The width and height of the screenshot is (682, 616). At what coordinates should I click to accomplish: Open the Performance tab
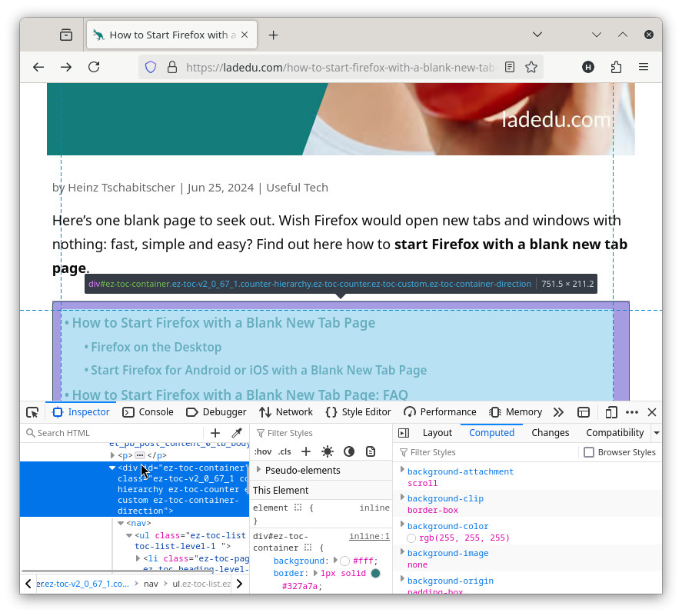click(x=440, y=412)
